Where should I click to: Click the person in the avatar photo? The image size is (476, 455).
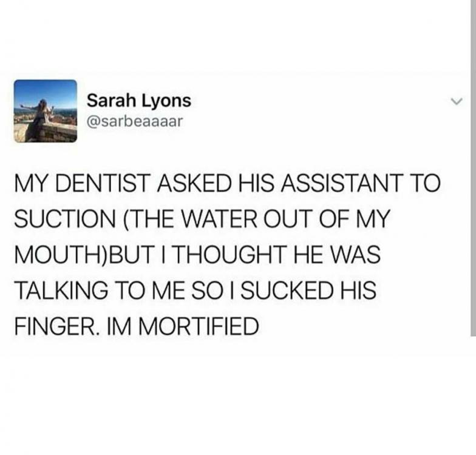pyautogui.click(x=39, y=118)
